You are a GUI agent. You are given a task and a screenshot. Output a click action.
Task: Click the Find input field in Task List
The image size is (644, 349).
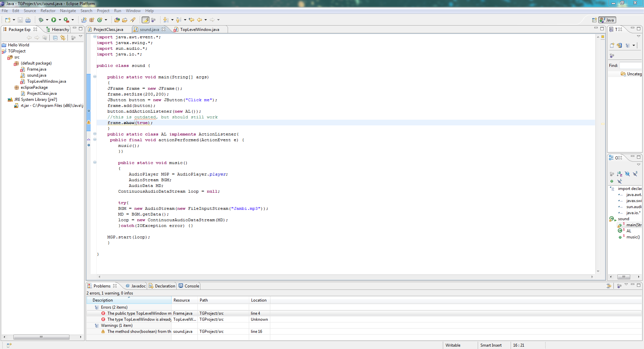(x=630, y=66)
